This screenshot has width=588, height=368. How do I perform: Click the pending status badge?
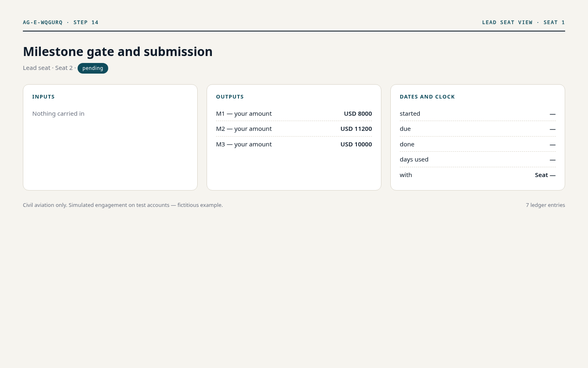[x=93, y=68]
